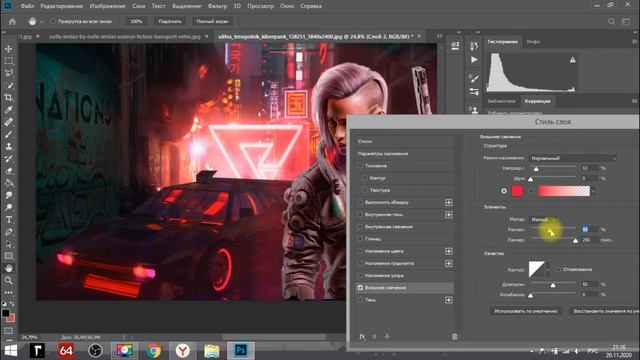Click the Непрозр. (Opacity) slider handle
640x360 pixels.
[536, 169]
